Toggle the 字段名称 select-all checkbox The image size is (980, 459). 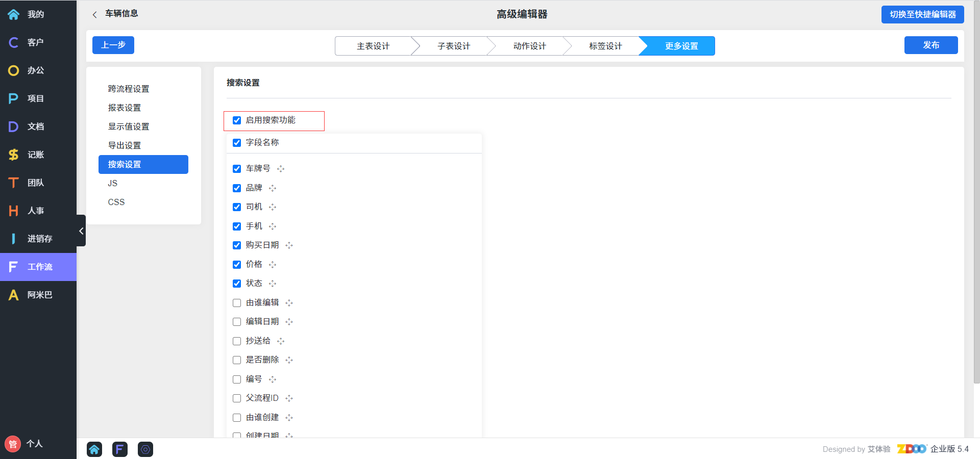[237, 143]
